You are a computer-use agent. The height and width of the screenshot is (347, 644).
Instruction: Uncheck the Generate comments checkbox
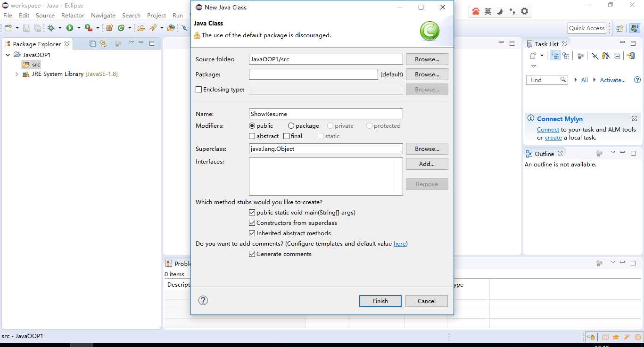pos(252,254)
